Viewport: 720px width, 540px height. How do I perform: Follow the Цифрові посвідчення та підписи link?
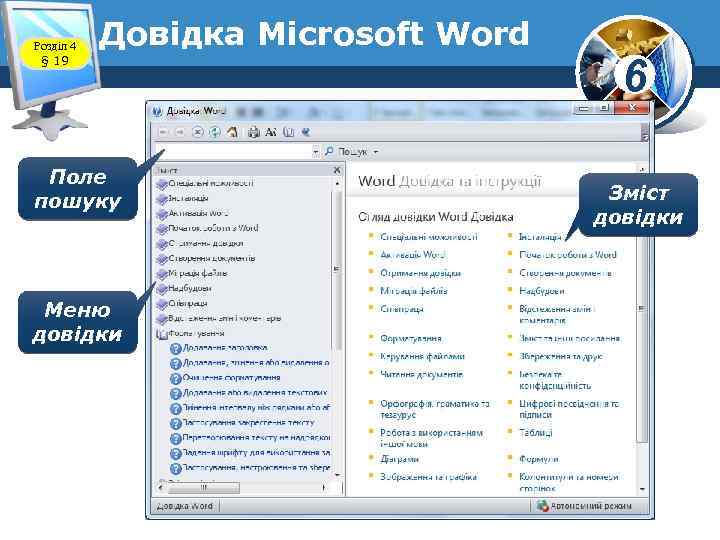(569, 409)
